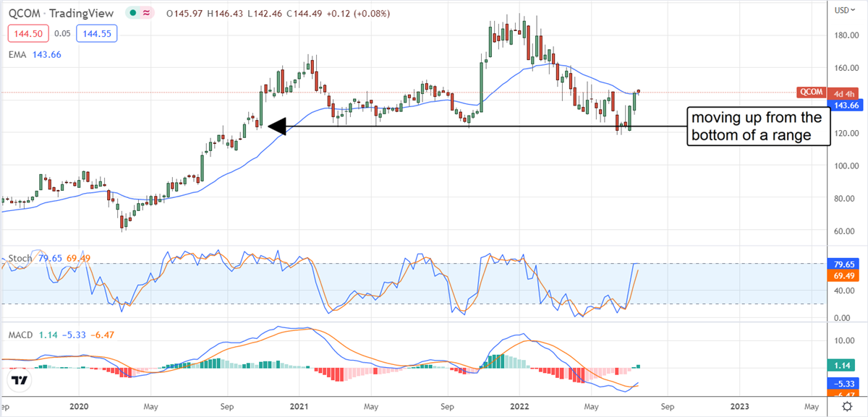Click the green market status dot
This screenshot has height=417, width=868.
pyautogui.click(x=132, y=12)
